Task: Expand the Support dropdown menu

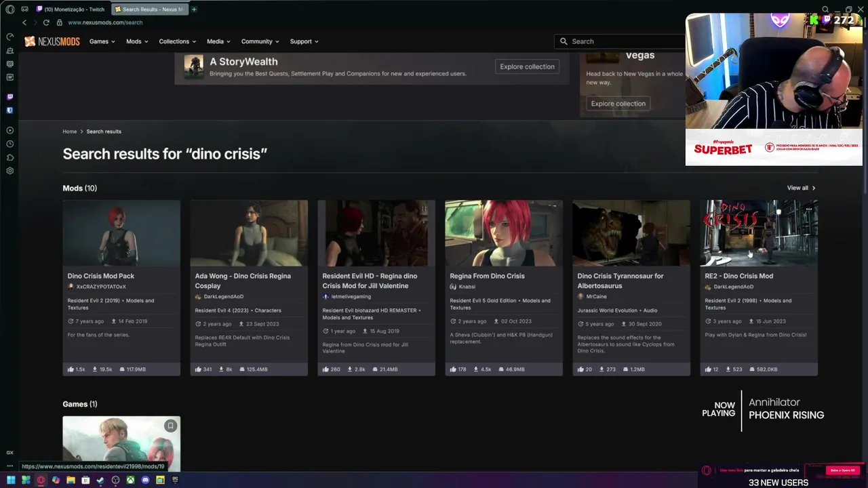Action: [x=304, y=41]
